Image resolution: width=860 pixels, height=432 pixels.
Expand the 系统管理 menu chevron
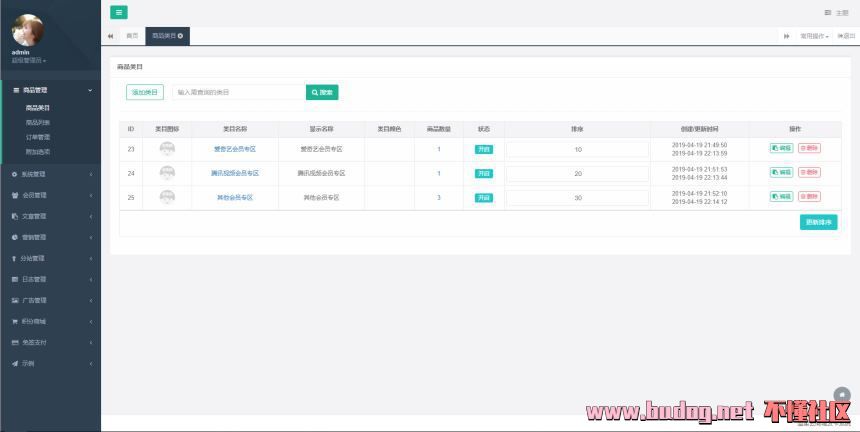point(91,174)
